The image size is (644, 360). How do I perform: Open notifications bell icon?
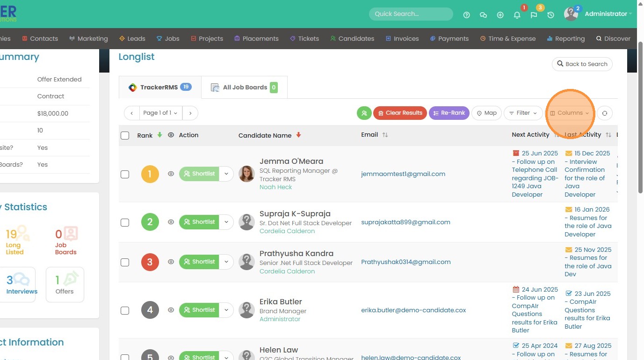(x=517, y=15)
